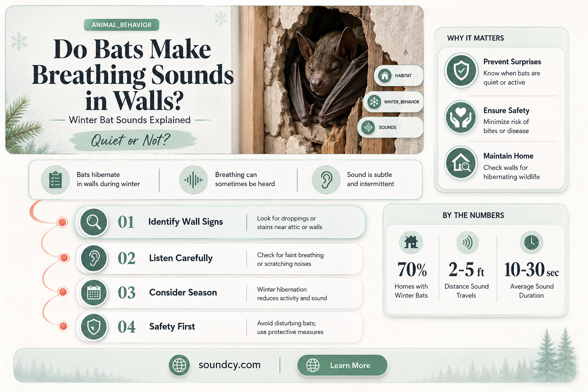Click 'Winter hibernation reduces activity' text

click(292, 294)
